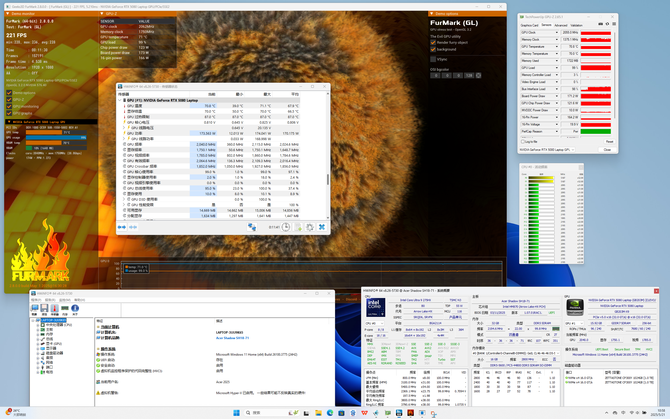The height and width of the screenshot is (419, 670).
Task: Open GPU Temperature dropdown in GPU-Z
Action: pos(557,47)
